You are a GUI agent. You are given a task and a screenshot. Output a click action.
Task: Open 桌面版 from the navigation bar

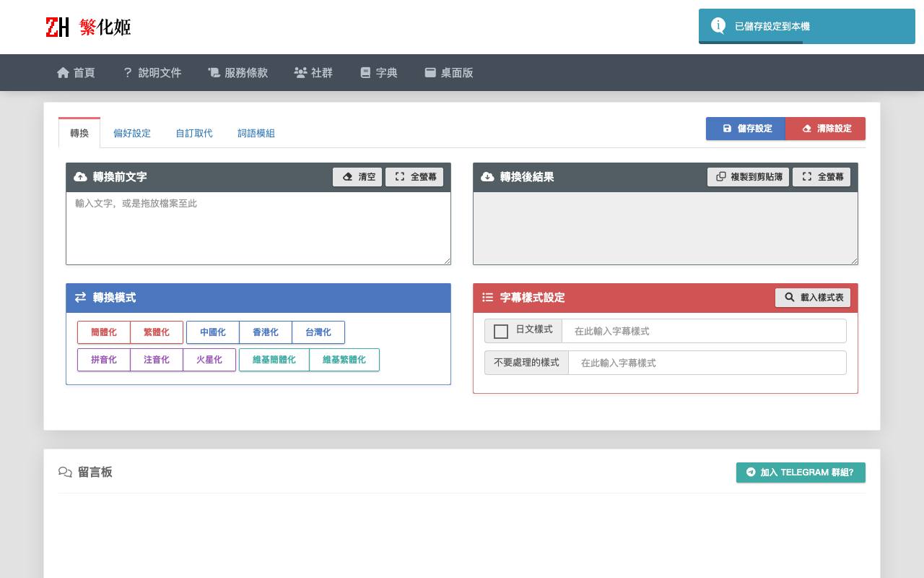[448, 72]
